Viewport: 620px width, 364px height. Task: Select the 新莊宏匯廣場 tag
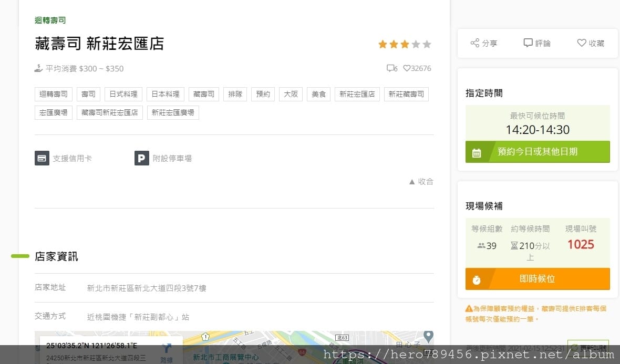(173, 112)
